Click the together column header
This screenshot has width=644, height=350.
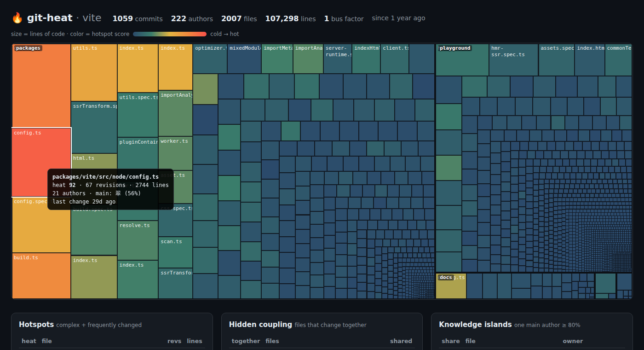pos(246,341)
